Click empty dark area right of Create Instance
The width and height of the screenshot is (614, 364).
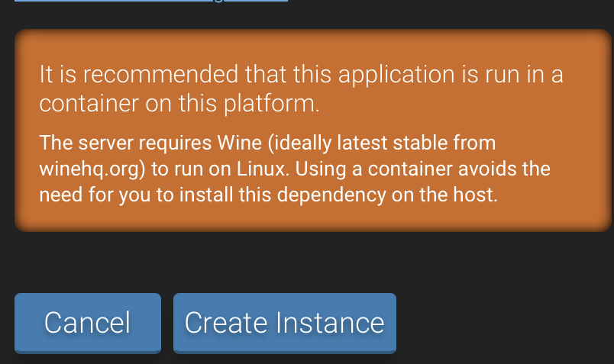coord(504,323)
